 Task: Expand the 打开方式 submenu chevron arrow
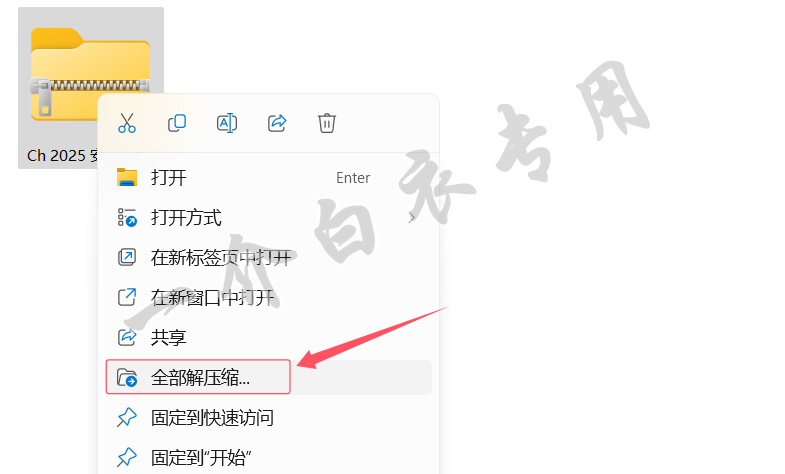pyautogui.click(x=412, y=218)
